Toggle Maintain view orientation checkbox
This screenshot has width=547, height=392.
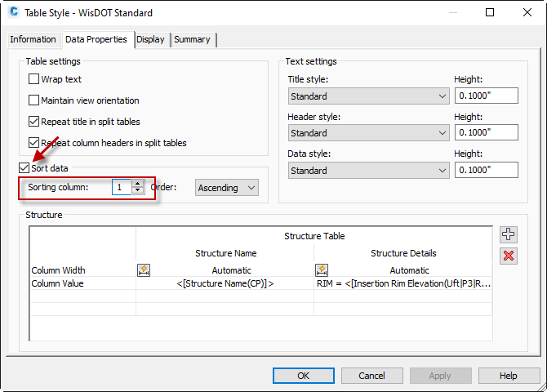point(34,100)
